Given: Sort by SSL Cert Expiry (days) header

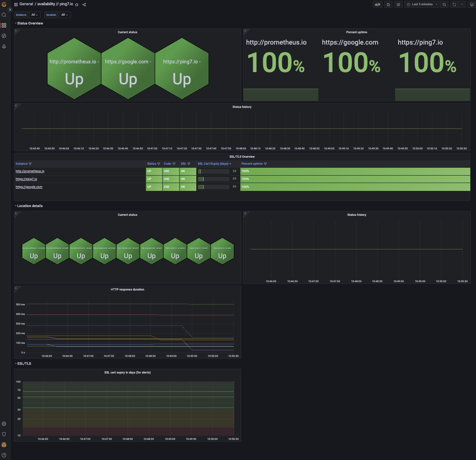Looking at the screenshot, I should pyautogui.click(x=213, y=164).
